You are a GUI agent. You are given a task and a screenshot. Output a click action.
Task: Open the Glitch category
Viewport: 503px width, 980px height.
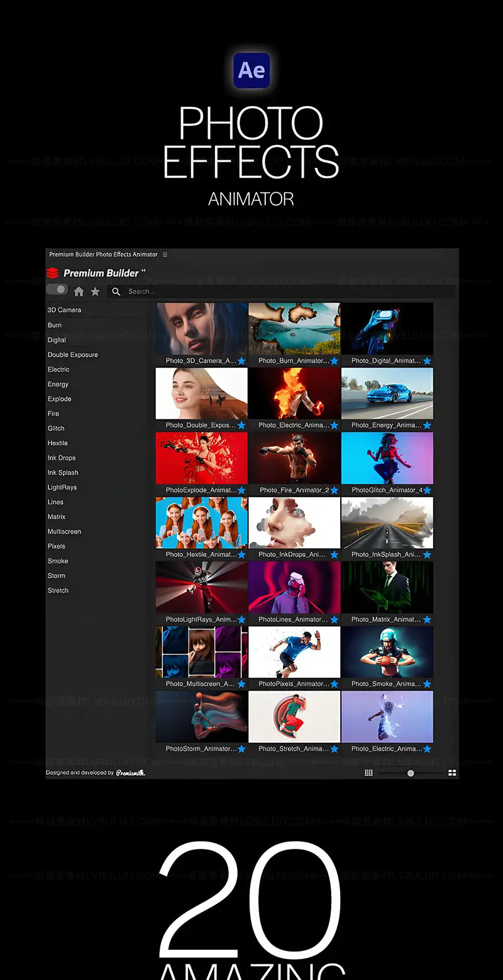click(56, 429)
